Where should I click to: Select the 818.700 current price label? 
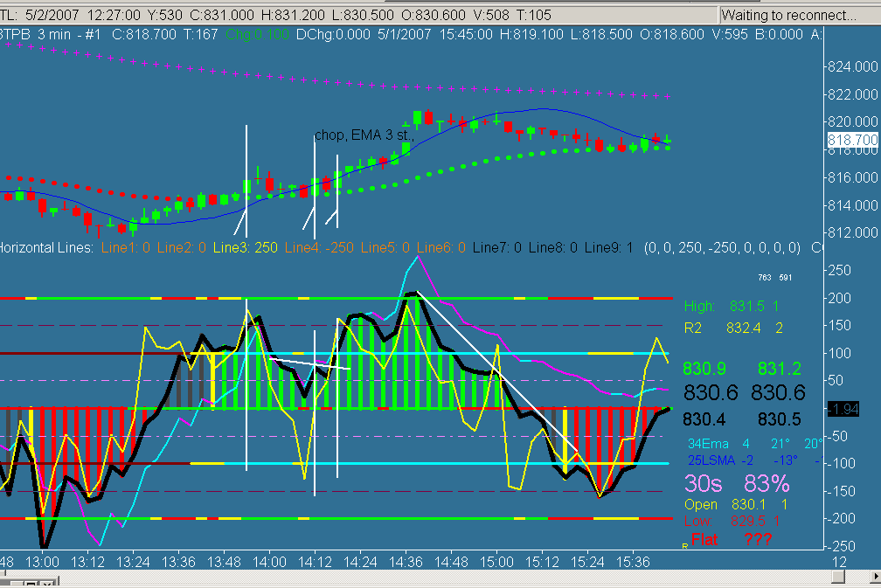[x=852, y=140]
